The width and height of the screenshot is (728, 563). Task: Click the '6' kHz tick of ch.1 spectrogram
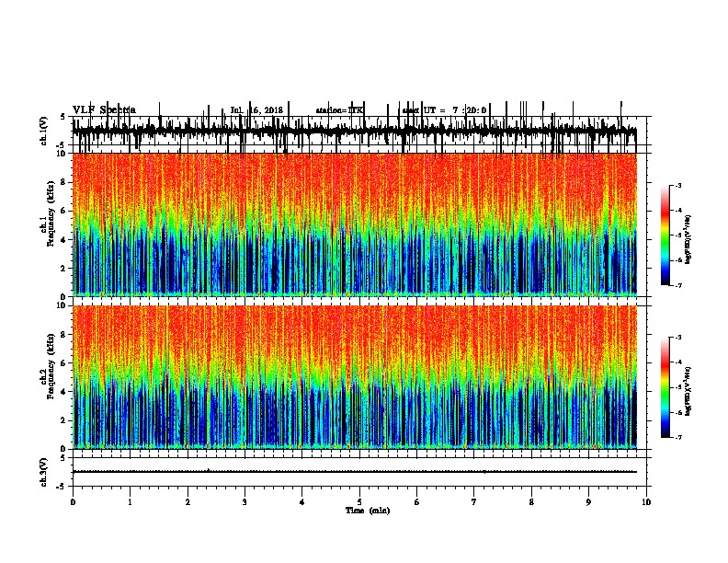pos(64,211)
